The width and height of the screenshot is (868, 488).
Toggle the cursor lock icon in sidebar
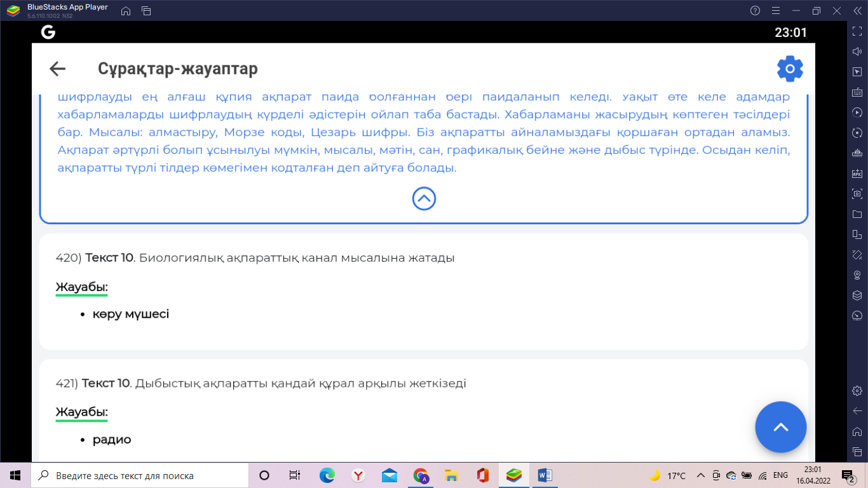pos(857,72)
